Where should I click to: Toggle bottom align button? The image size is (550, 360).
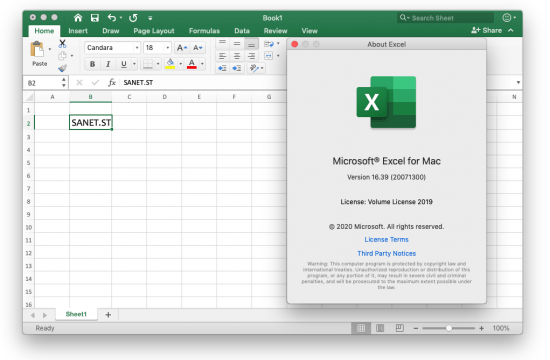point(251,44)
